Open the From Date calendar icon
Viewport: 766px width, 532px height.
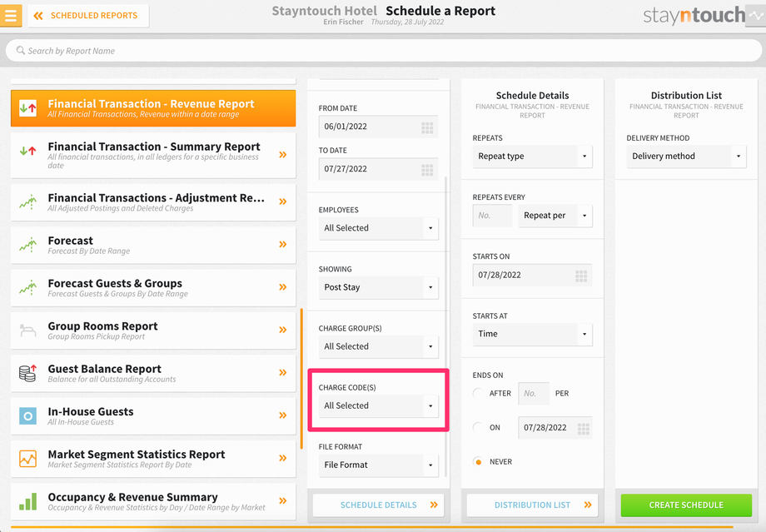427,128
